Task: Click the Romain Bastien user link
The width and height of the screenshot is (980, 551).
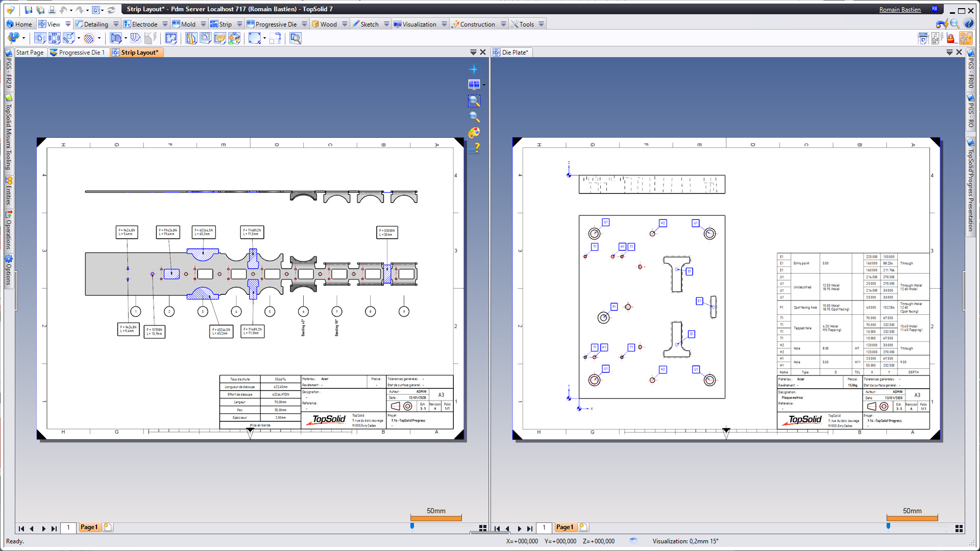Action: pos(900,9)
